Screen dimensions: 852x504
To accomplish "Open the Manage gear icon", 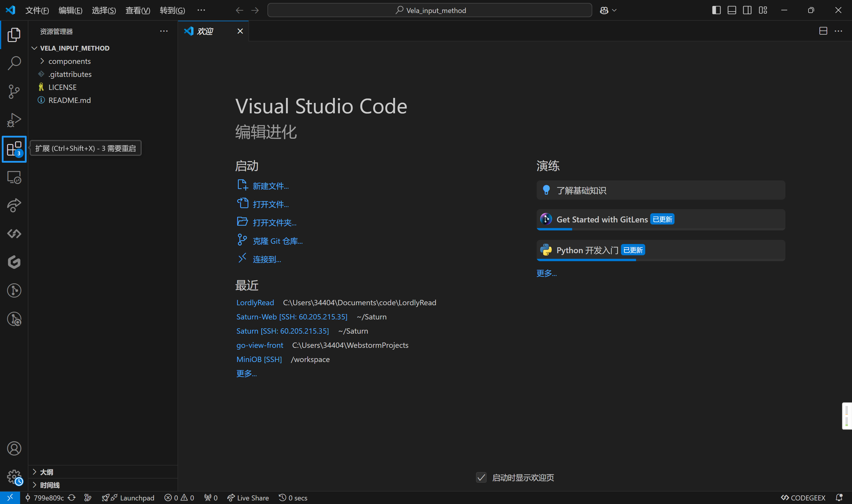I will [x=14, y=477].
